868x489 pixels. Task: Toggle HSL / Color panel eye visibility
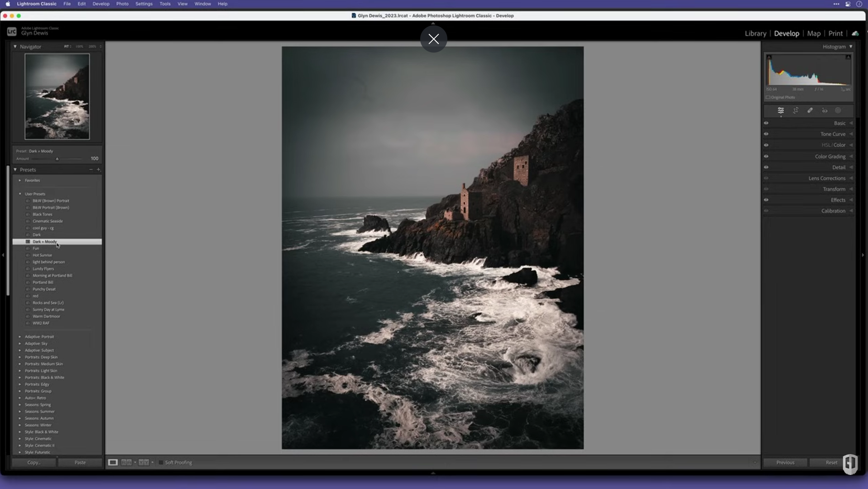[x=766, y=145]
